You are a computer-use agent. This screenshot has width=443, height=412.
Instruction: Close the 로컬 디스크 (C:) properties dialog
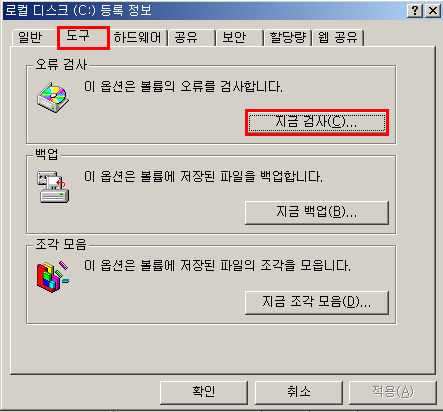coord(433,11)
